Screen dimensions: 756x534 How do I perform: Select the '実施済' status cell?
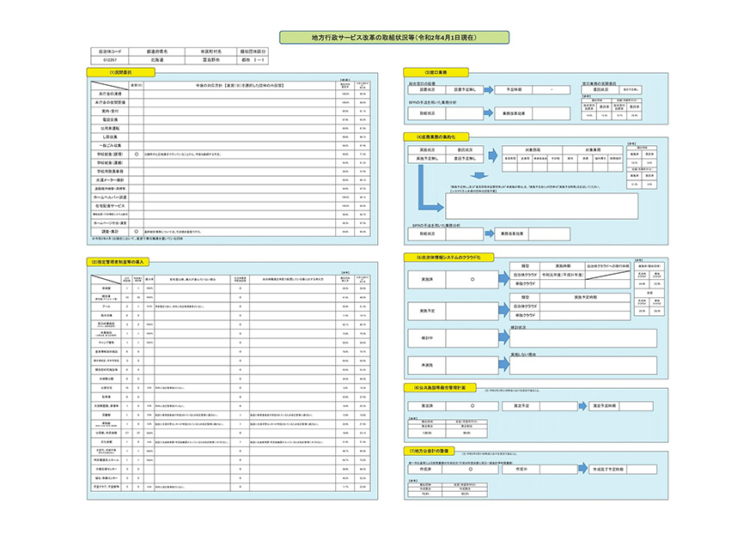[427, 280]
